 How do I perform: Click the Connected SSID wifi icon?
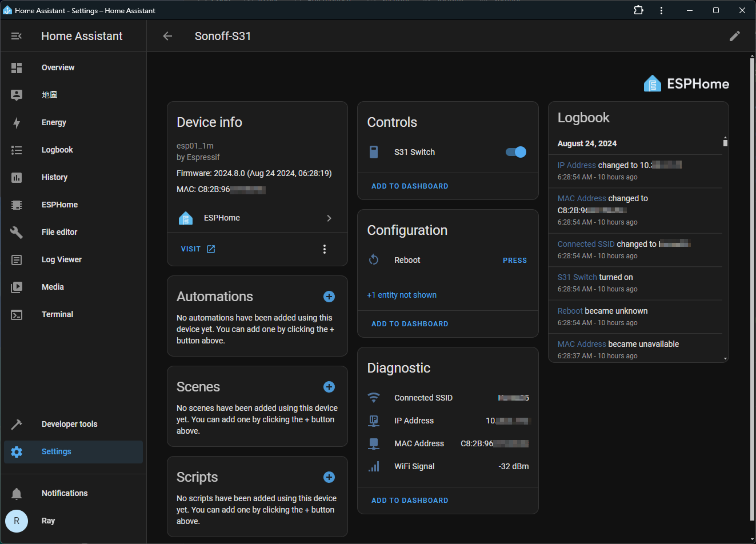click(x=374, y=398)
